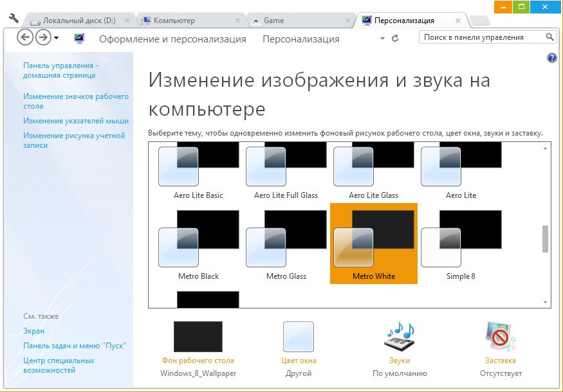Select the Aero Lite Basic theme

coord(199,172)
